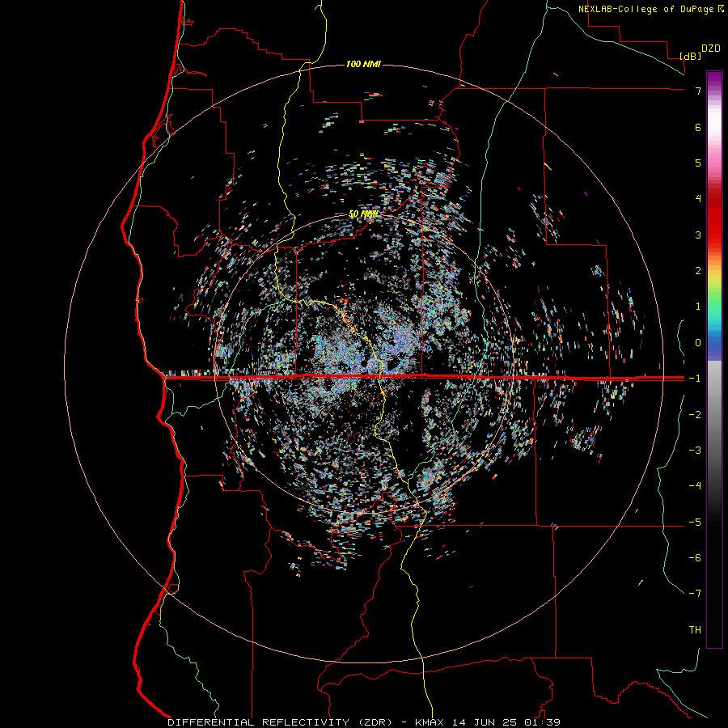The image size is (728, 728).
Task: Click the -4 value on the color scale
Action: 695,486
